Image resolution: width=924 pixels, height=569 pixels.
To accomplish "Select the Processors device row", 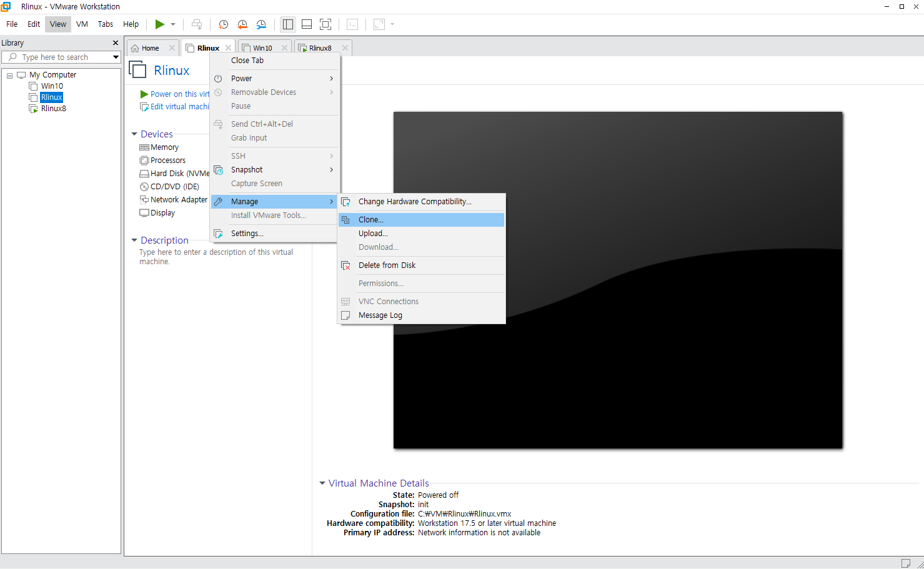I will coord(162,161).
